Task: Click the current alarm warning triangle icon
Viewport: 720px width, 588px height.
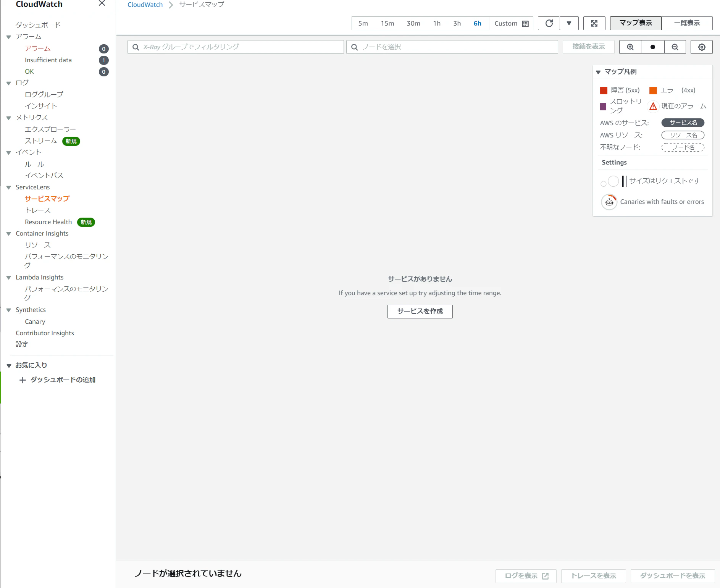Action: 653,106
